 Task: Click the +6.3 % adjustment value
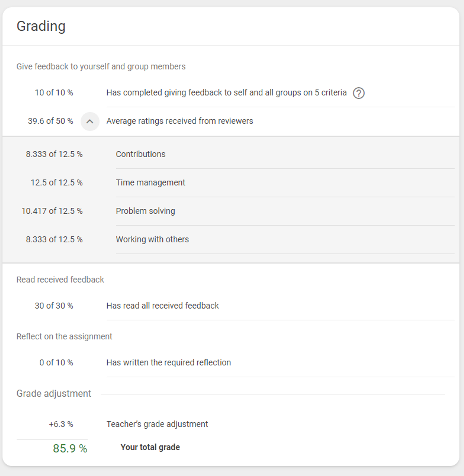coord(61,424)
